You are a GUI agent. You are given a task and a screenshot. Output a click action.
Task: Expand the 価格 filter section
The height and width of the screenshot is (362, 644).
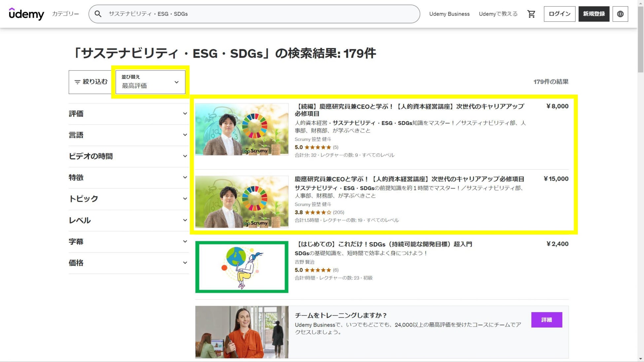(128, 263)
